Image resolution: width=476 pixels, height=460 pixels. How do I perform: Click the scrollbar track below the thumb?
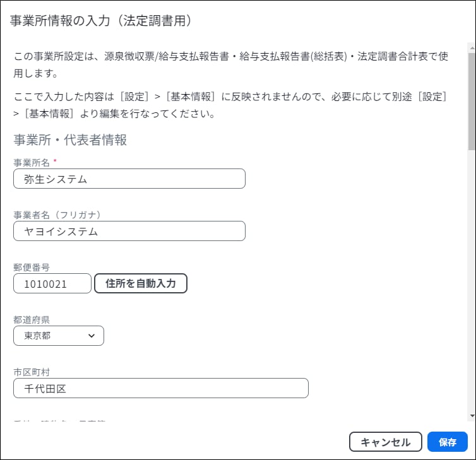tap(472, 281)
